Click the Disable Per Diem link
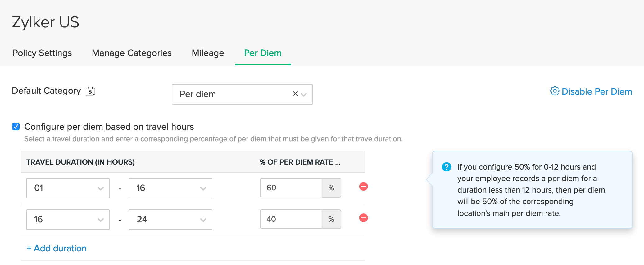Image resolution: width=644 pixels, height=265 pixels. coord(596,91)
